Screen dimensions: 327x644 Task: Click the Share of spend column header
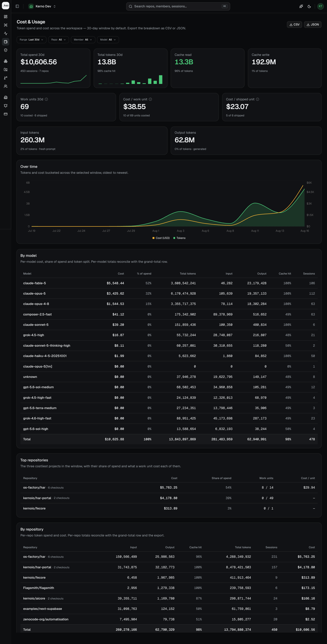[x=222, y=478]
